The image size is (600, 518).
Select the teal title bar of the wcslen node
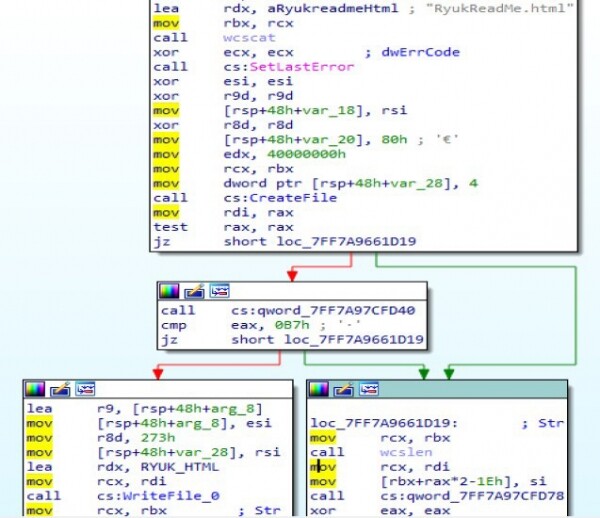(x=470, y=389)
